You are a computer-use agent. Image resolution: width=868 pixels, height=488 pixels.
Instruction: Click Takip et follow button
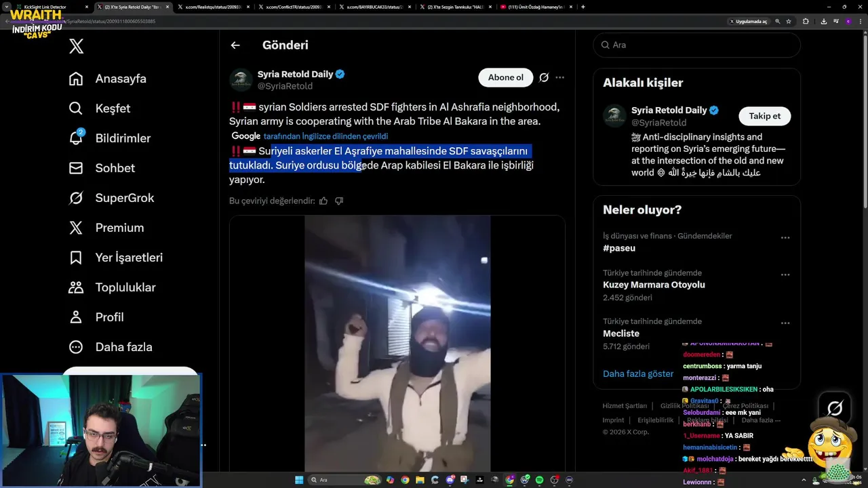click(x=764, y=116)
